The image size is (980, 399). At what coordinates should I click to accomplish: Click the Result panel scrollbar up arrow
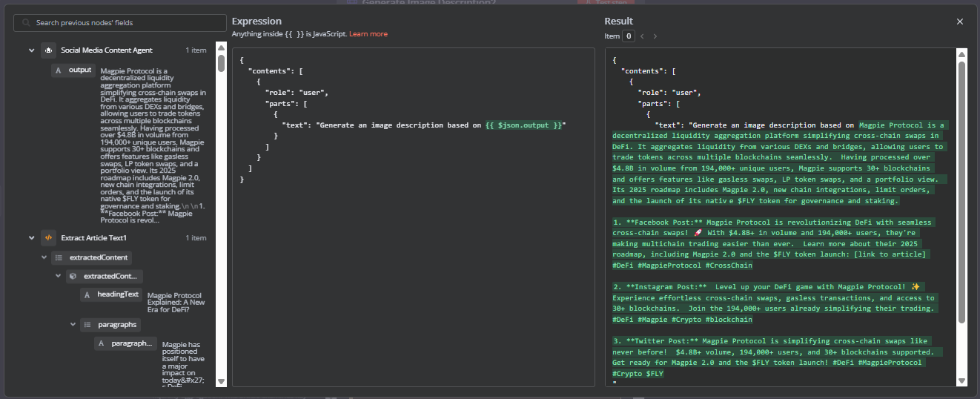pos(962,53)
